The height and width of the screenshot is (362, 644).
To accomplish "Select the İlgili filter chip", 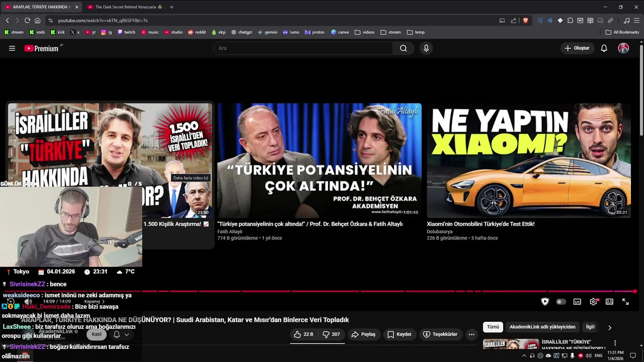I will tap(590, 327).
